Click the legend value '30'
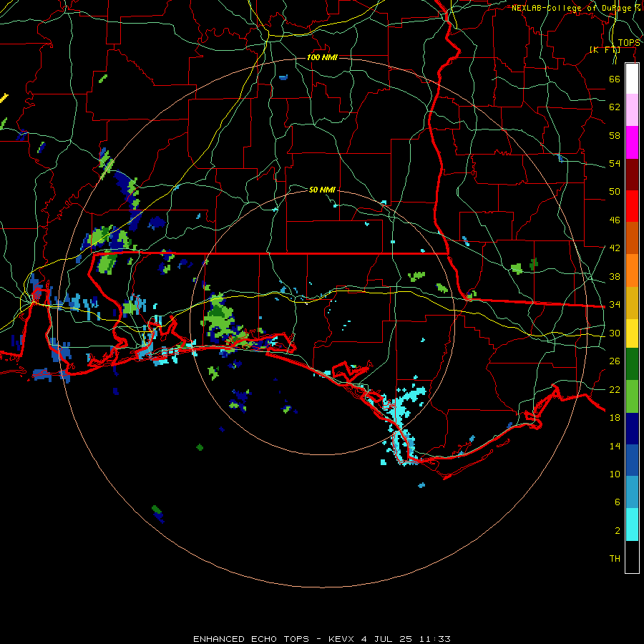 click(615, 333)
